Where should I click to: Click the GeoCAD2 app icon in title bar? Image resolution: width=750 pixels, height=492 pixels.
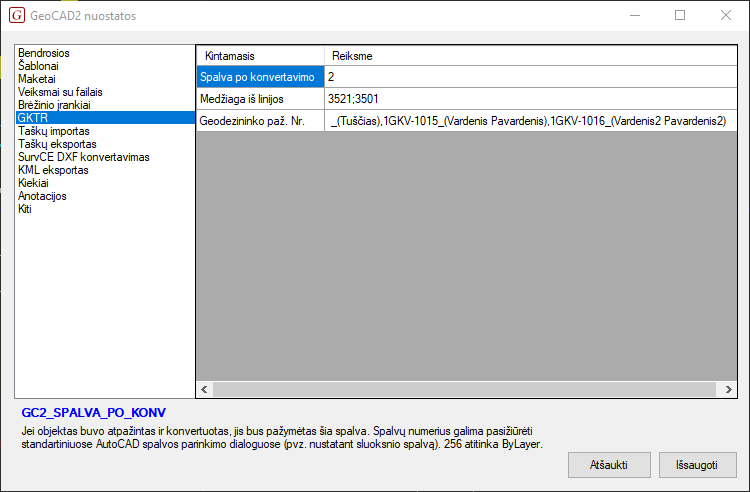point(17,15)
